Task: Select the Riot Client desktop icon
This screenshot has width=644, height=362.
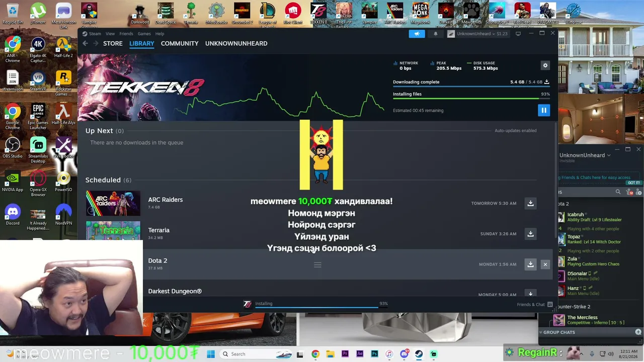Action: [x=293, y=14]
